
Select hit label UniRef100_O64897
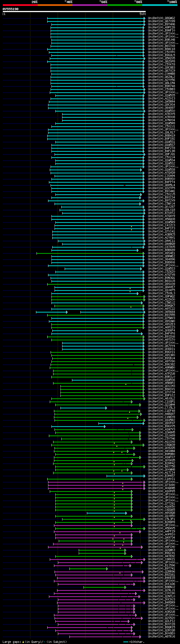161,108
